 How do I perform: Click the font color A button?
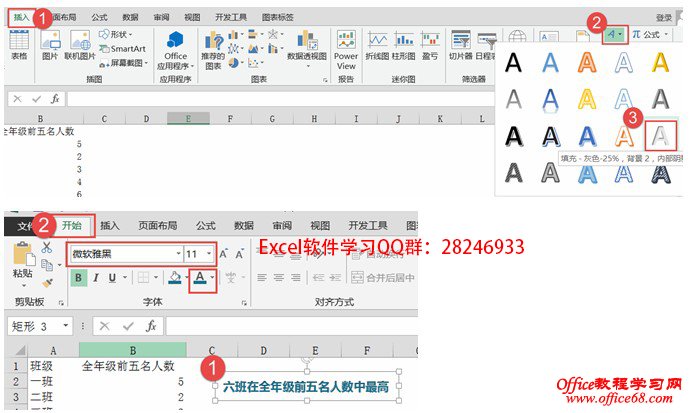coord(200,278)
